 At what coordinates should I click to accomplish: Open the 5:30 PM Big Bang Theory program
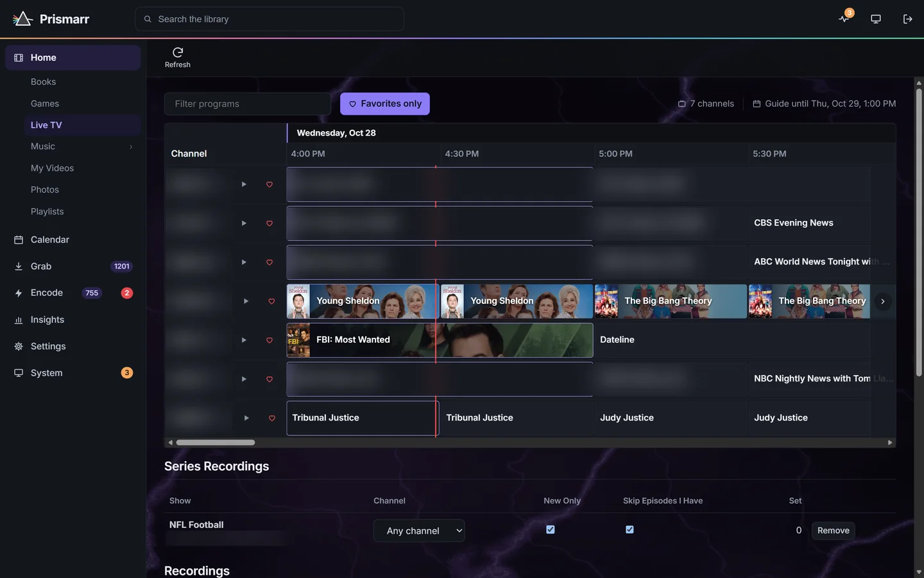click(809, 301)
